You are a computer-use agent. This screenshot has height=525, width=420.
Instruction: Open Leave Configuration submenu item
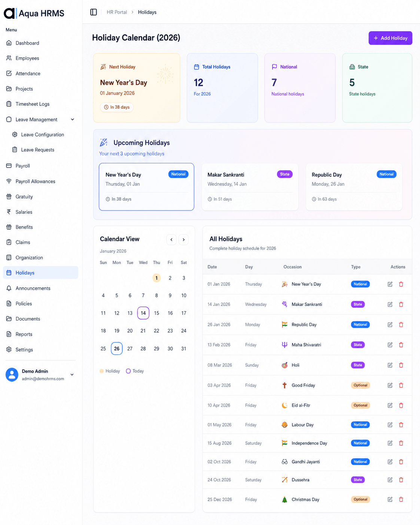[43, 135]
